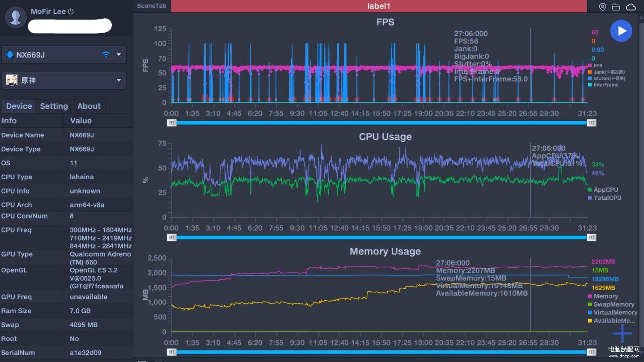Screen dimensions: 644x362
Task: Click the 46% TotalCPU reading
Action: pyautogui.click(x=597, y=173)
